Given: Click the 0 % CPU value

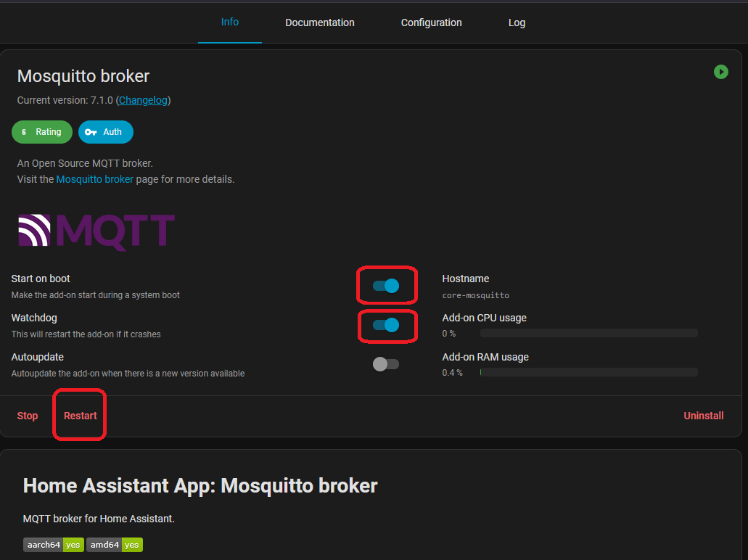Looking at the screenshot, I should [449, 334].
